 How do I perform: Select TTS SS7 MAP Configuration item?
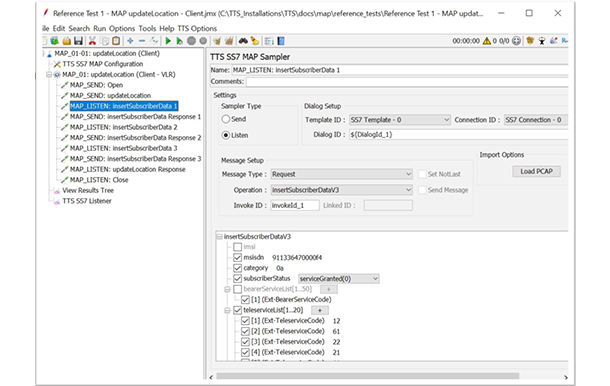103,64
